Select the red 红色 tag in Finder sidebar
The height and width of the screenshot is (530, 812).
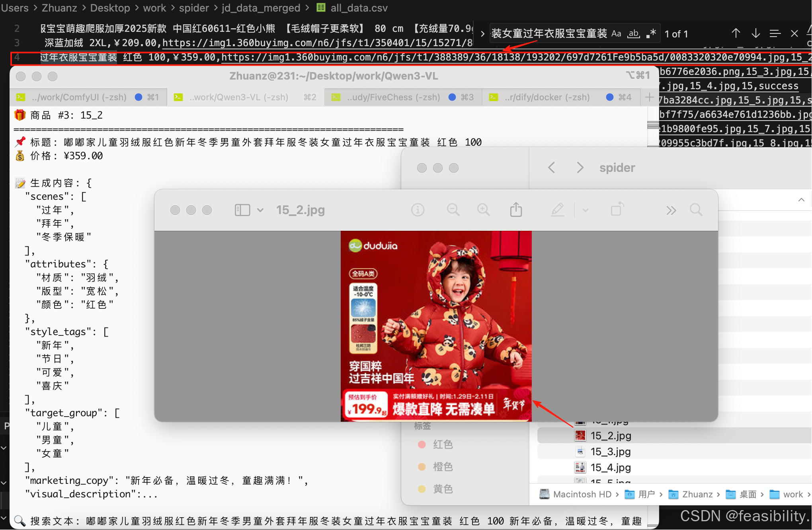pyautogui.click(x=443, y=444)
